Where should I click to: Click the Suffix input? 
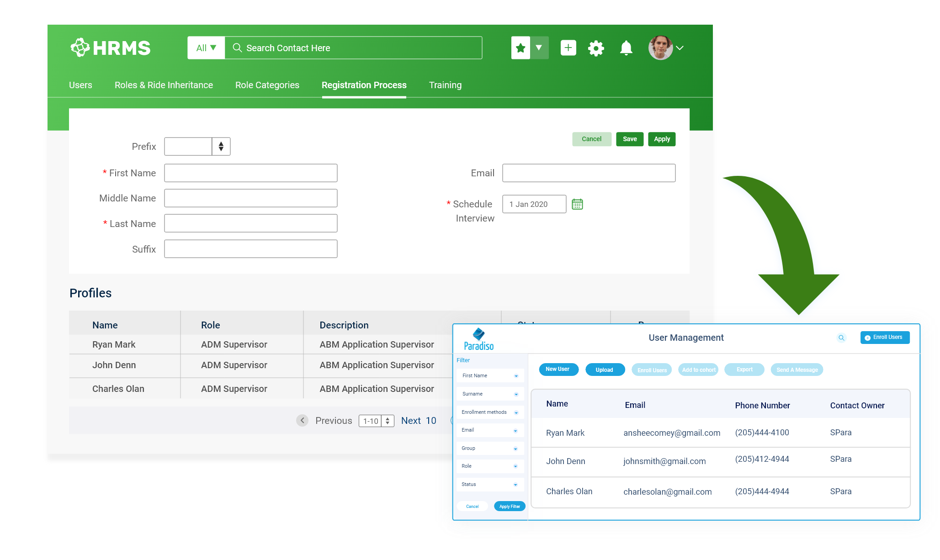(251, 249)
